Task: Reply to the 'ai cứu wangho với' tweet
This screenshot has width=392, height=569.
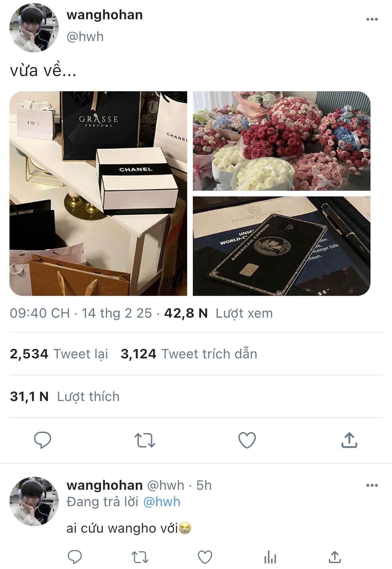Action: 75,557
